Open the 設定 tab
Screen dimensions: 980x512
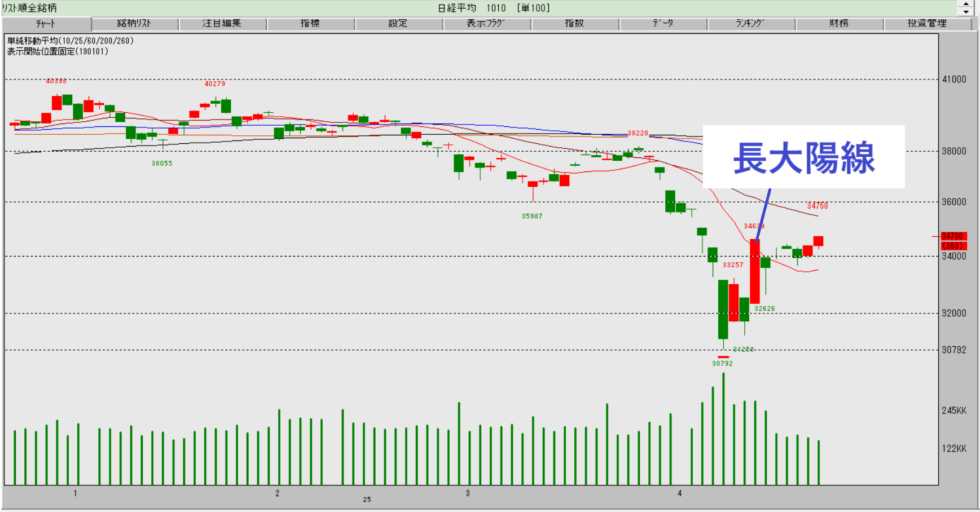[398, 24]
